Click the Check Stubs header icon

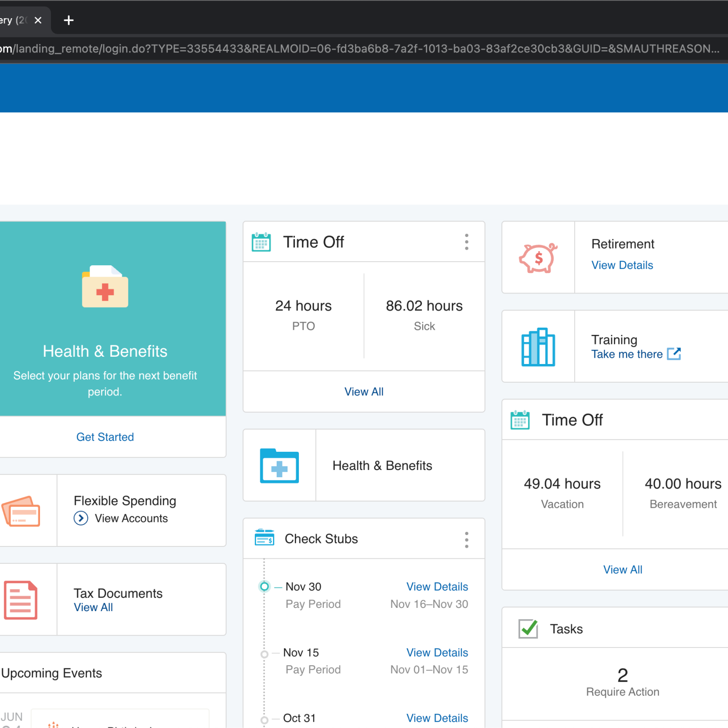tap(264, 538)
